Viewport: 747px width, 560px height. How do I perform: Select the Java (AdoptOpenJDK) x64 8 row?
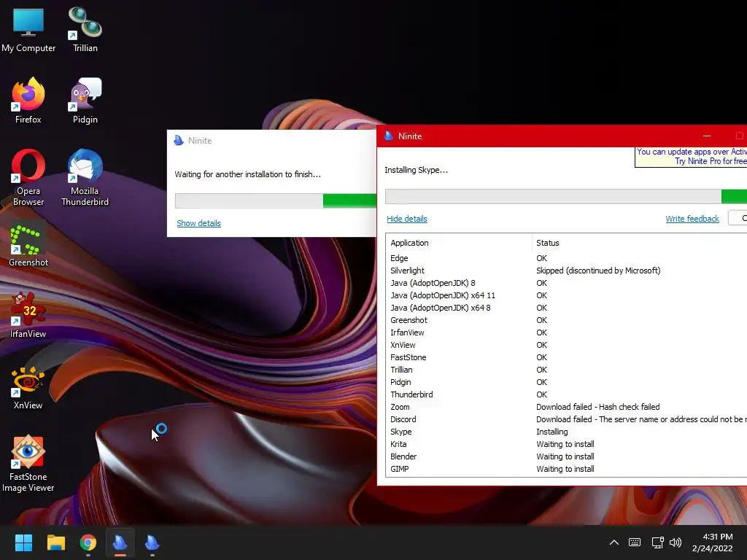pos(567,308)
